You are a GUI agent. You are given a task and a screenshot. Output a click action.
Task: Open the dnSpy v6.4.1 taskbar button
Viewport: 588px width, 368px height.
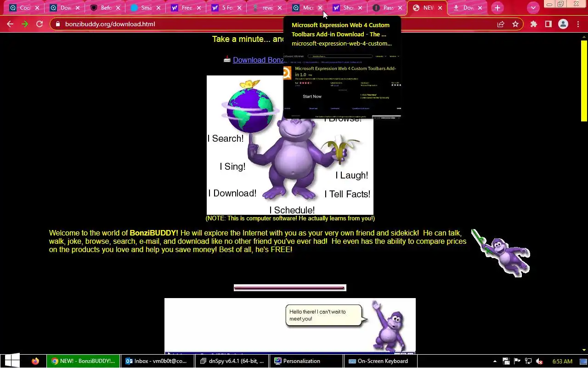pos(232,361)
